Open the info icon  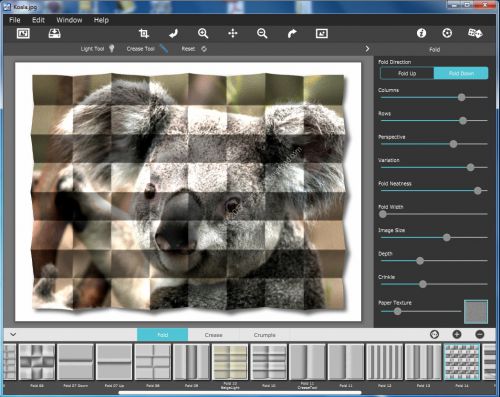tap(421, 33)
